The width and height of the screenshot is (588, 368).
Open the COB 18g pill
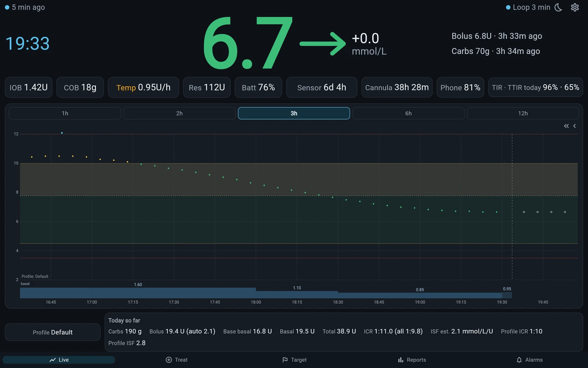(x=80, y=88)
